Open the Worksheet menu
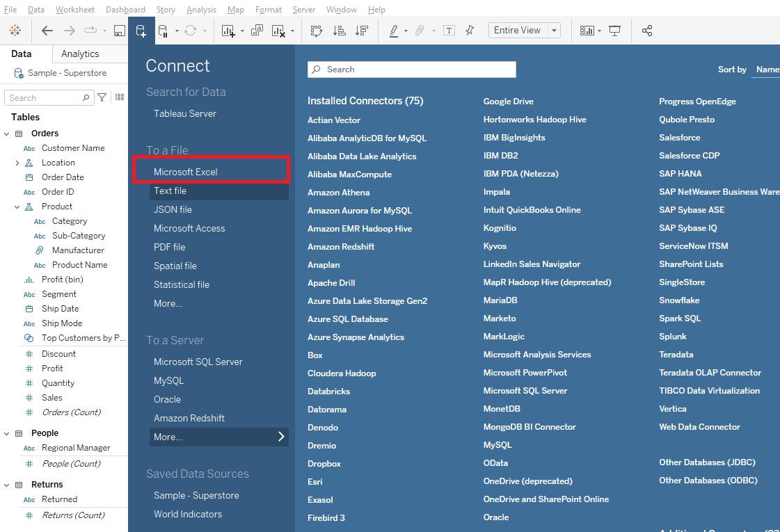Image resolution: width=780 pixels, height=532 pixels. click(x=74, y=10)
